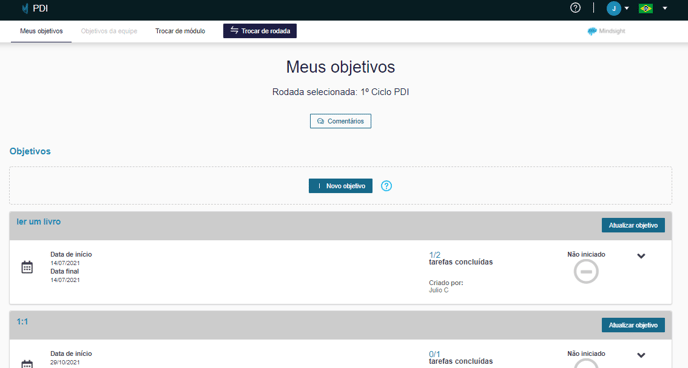Screen dimensions: 688x368
Task: Open the help question mark in header
Action: tap(575, 8)
